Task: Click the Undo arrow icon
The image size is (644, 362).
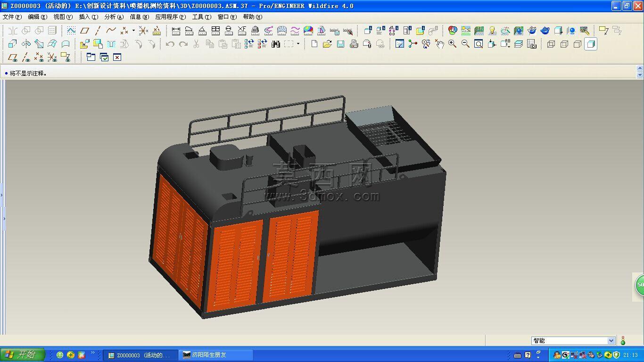Action: 170,44
